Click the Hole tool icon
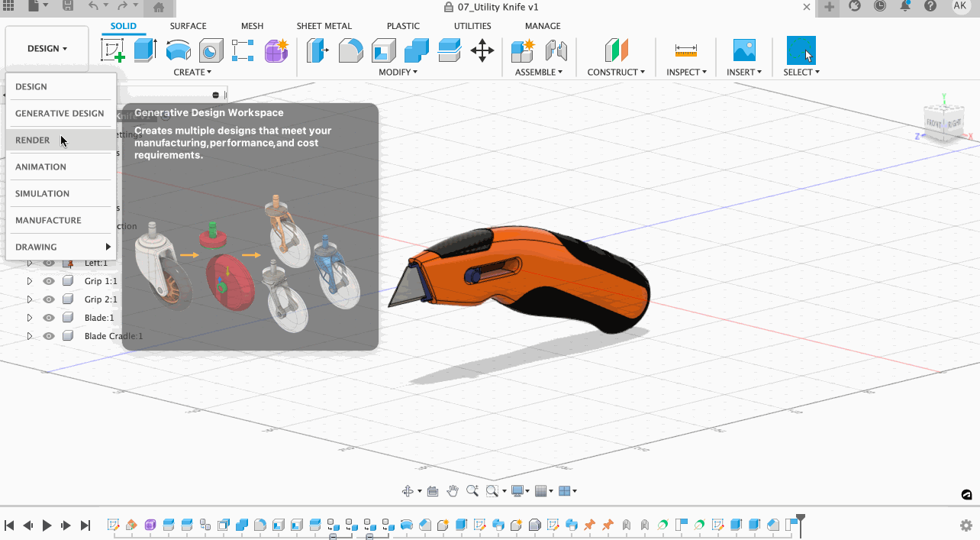The width and height of the screenshot is (980, 540). pyautogui.click(x=211, y=51)
